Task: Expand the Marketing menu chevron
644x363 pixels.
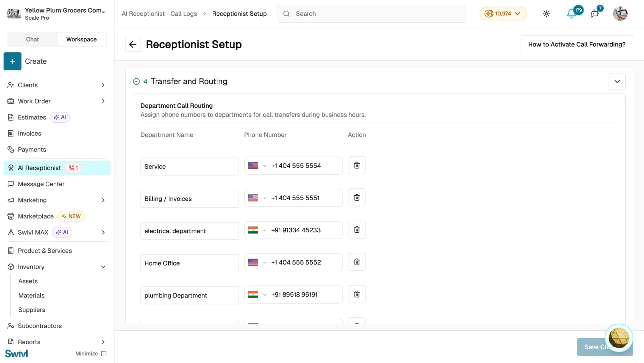Action: [103, 200]
